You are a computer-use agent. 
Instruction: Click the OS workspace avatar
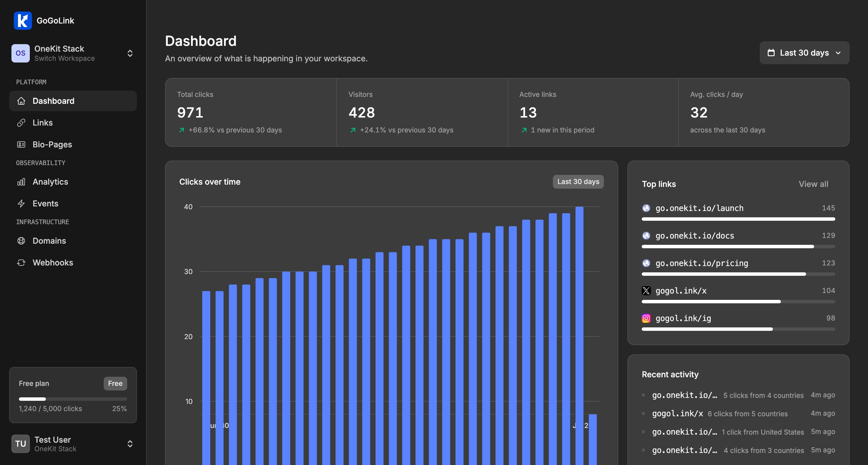pyautogui.click(x=21, y=53)
